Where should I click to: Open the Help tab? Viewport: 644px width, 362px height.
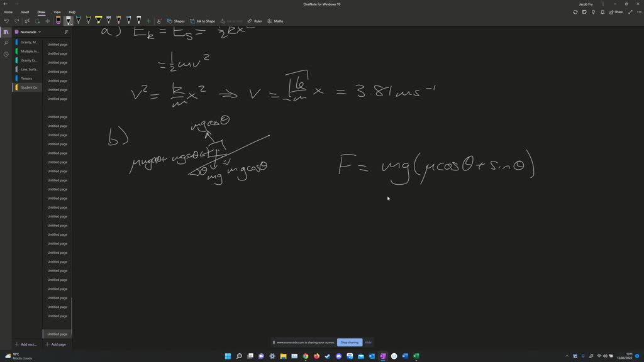(72, 13)
